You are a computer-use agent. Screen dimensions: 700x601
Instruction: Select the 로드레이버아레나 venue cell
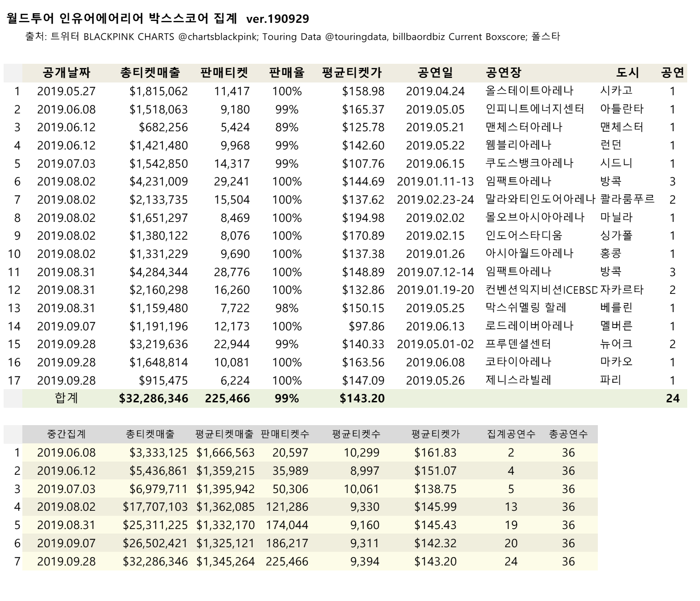529,326
